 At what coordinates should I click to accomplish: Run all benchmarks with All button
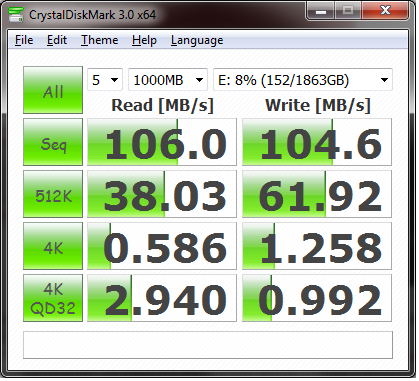[53, 90]
